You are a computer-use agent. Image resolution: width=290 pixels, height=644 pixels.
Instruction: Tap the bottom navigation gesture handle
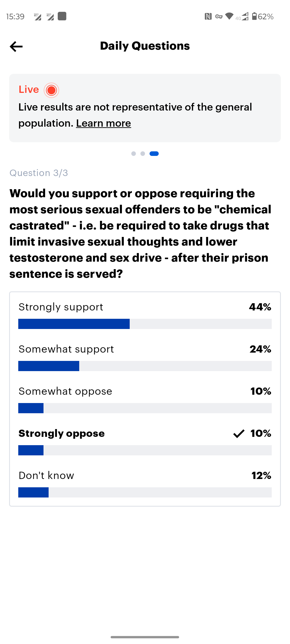tap(145, 637)
